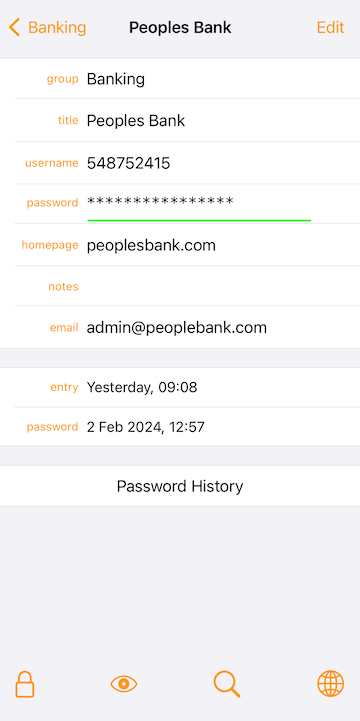The height and width of the screenshot is (721, 360).
Task: Tap entry date Yesterday, 09:08
Action: pos(142,388)
